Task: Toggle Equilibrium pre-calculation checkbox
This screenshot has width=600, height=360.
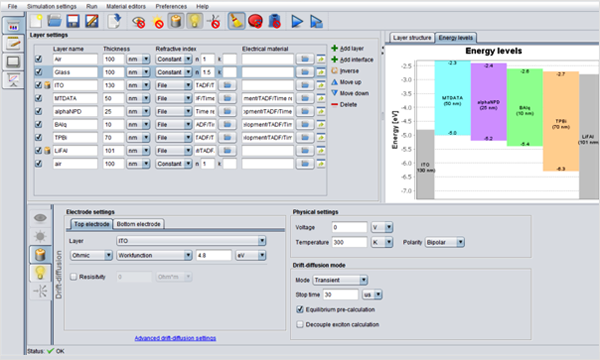Action: pos(300,309)
